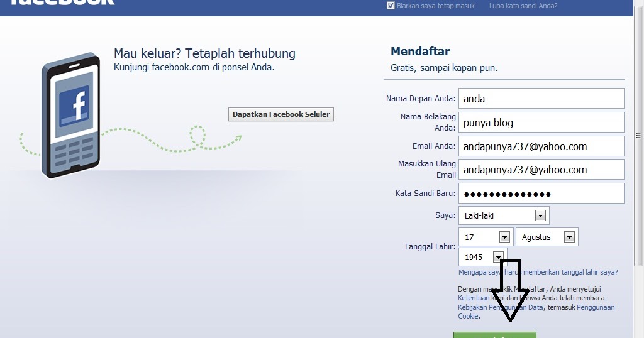Screen dimensions: 644x338
Task: Click 'Mau keluar? Tetaplah terhubung' heading
Action: click(x=204, y=53)
